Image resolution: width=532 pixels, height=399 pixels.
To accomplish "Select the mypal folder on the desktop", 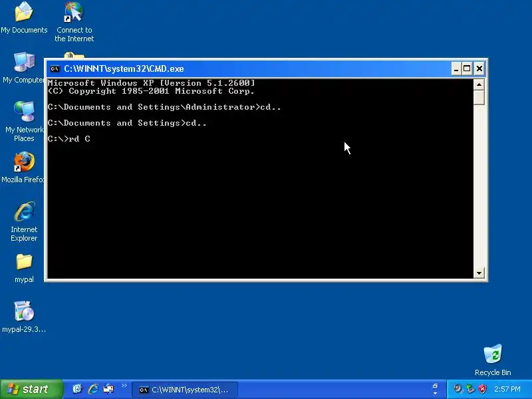I will (x=24, y=268).
